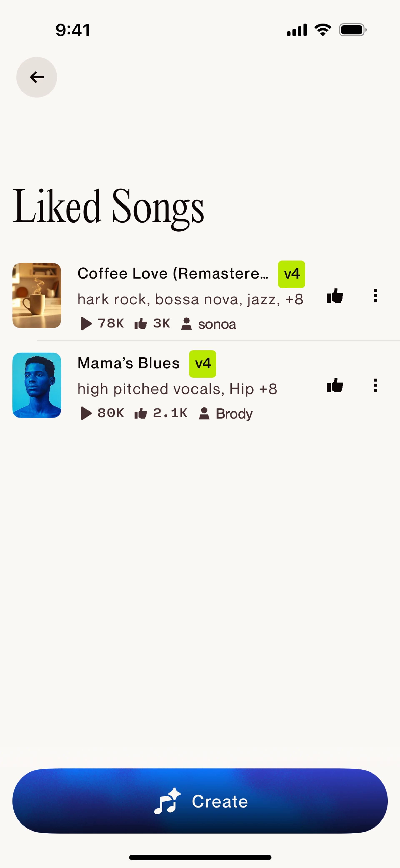Tap the 3K likes count icon
This screenshot has height=868, width=400.
click(140, 324)
